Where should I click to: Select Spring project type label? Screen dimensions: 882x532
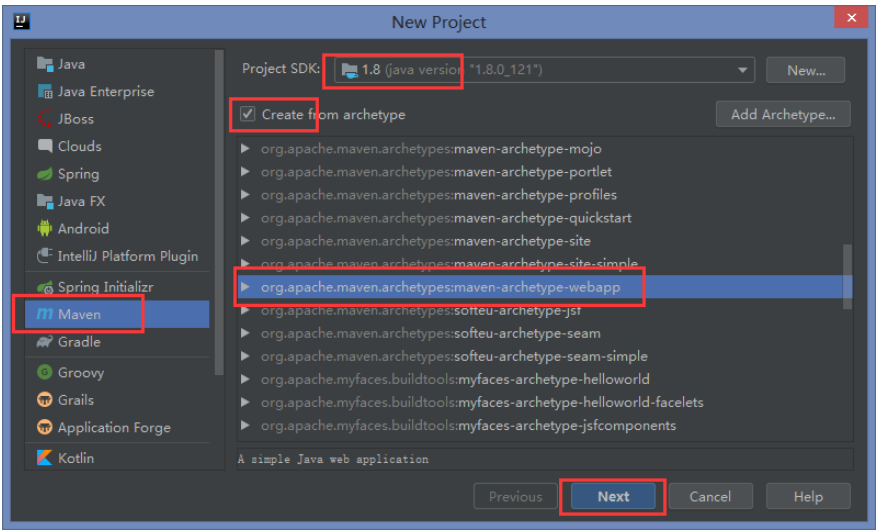click(x=78, y=174)
